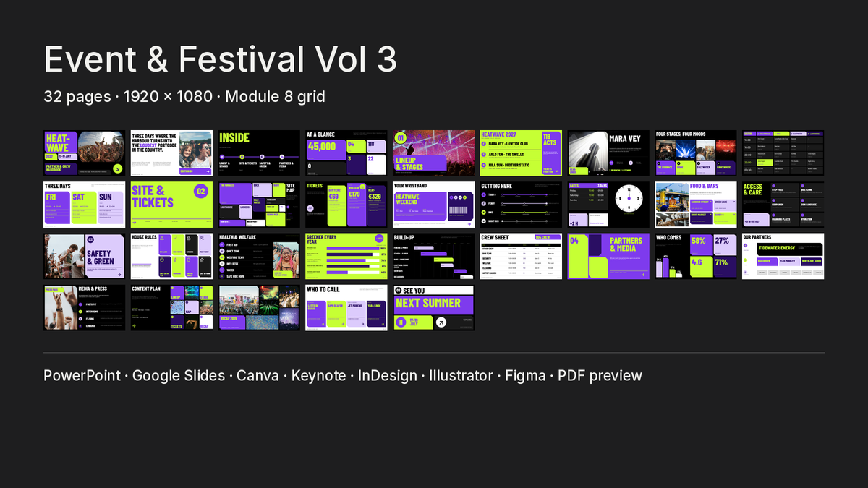Image resolution: width=868 pixels, height=488 pixels.
Task: Click the 'Canva' format label
Action: click(258, 375)
